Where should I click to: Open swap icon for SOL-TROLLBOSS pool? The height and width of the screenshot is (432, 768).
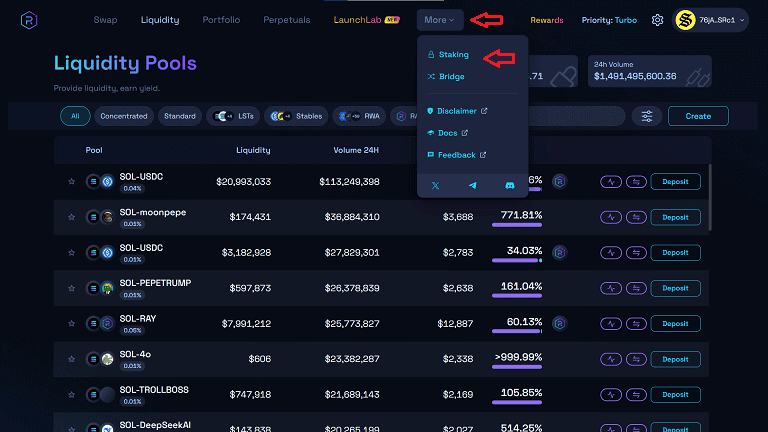coord(636,395)
